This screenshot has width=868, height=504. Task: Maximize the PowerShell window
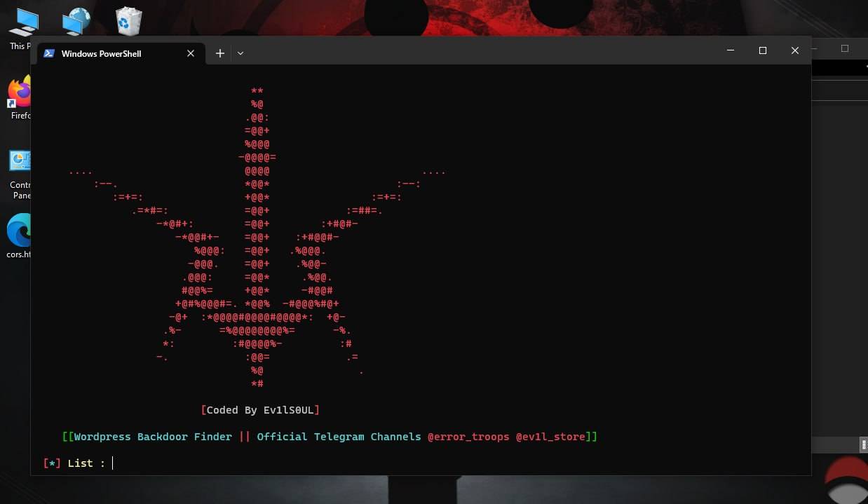tap(763, 50)
